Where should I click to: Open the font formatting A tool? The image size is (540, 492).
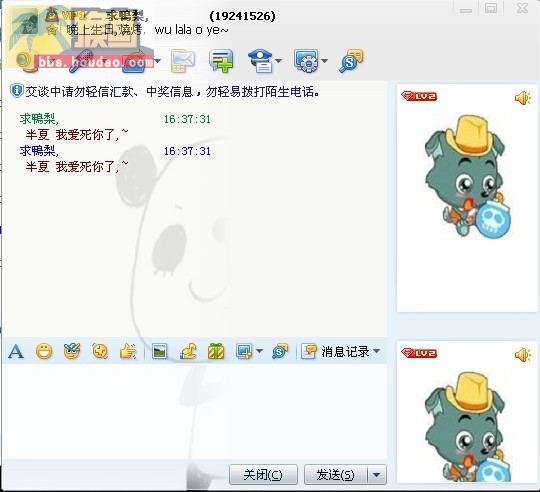[16, 352]
